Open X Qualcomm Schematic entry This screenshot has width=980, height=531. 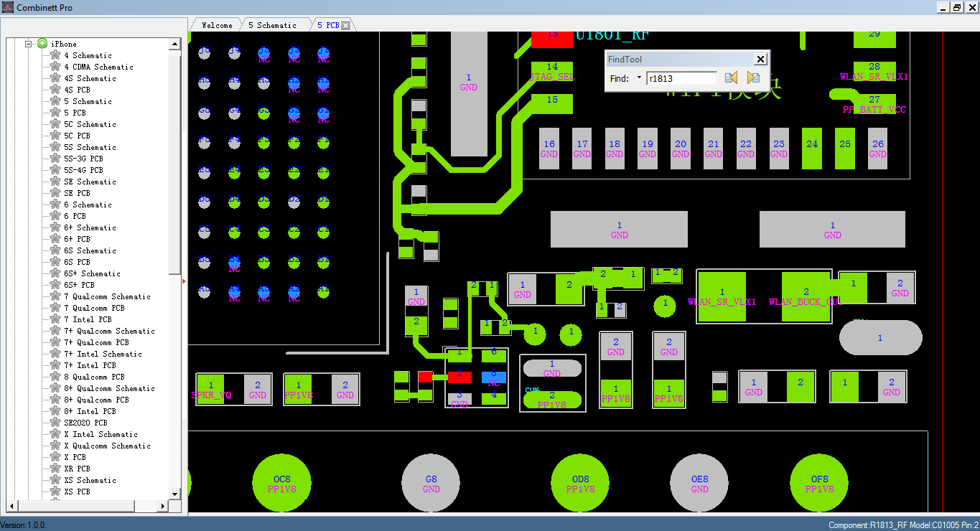click(107, 446)
